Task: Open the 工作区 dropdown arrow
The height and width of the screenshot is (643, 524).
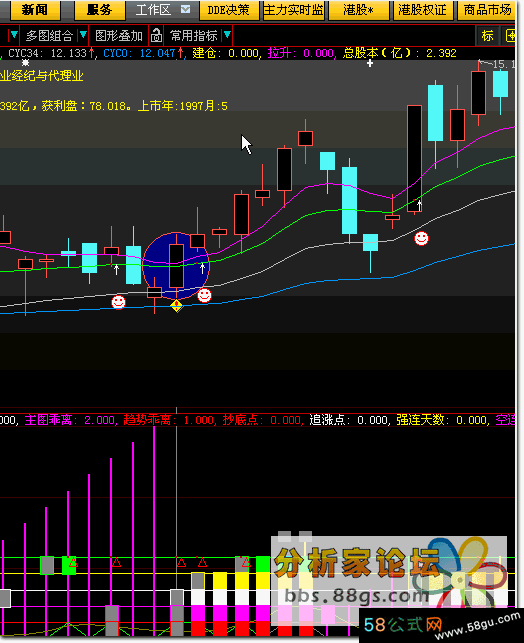Action: tap(185, 9)
